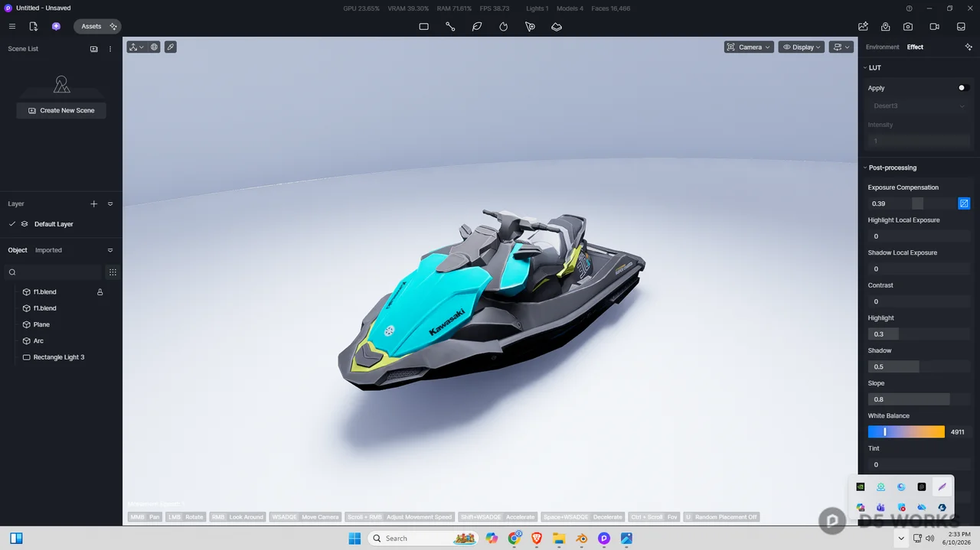Click the grid view icon beside search

pos(113,272)
